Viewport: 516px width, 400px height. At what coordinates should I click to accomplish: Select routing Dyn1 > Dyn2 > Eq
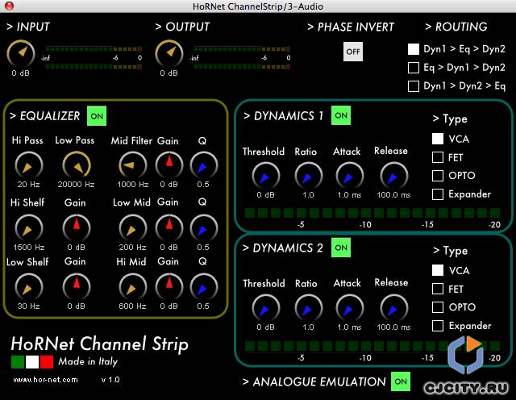413,86
